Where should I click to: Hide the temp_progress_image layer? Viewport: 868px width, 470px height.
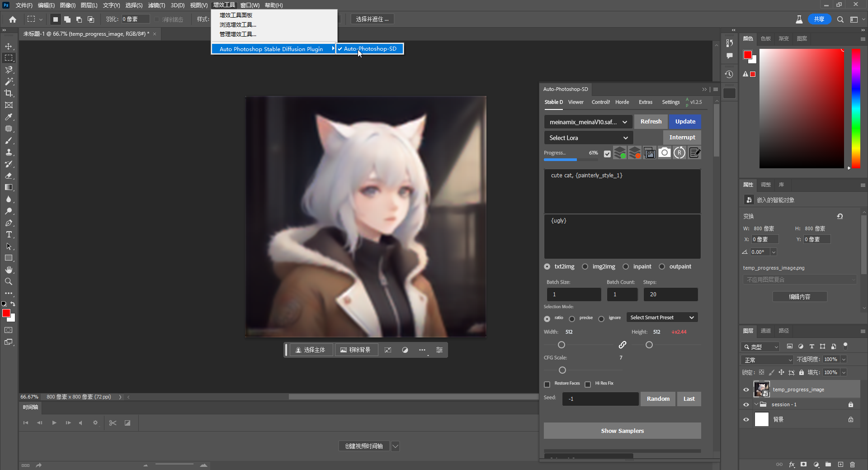click(x=746, y=389)
